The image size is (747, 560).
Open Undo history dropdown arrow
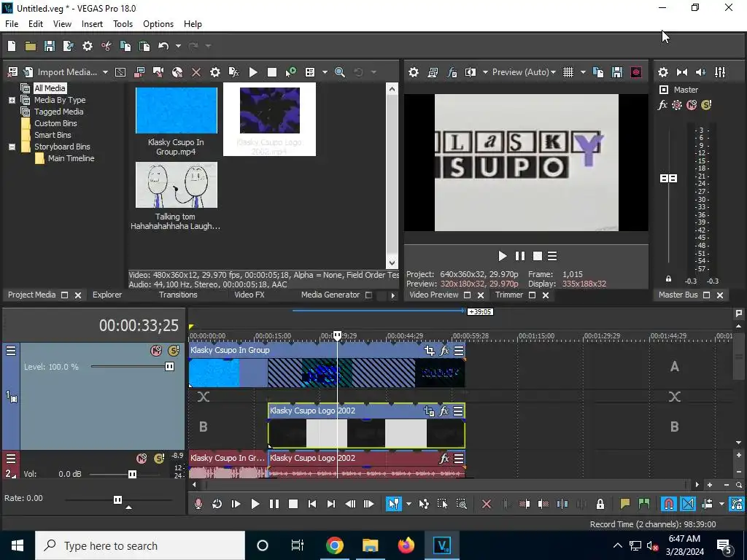point(178,46)
